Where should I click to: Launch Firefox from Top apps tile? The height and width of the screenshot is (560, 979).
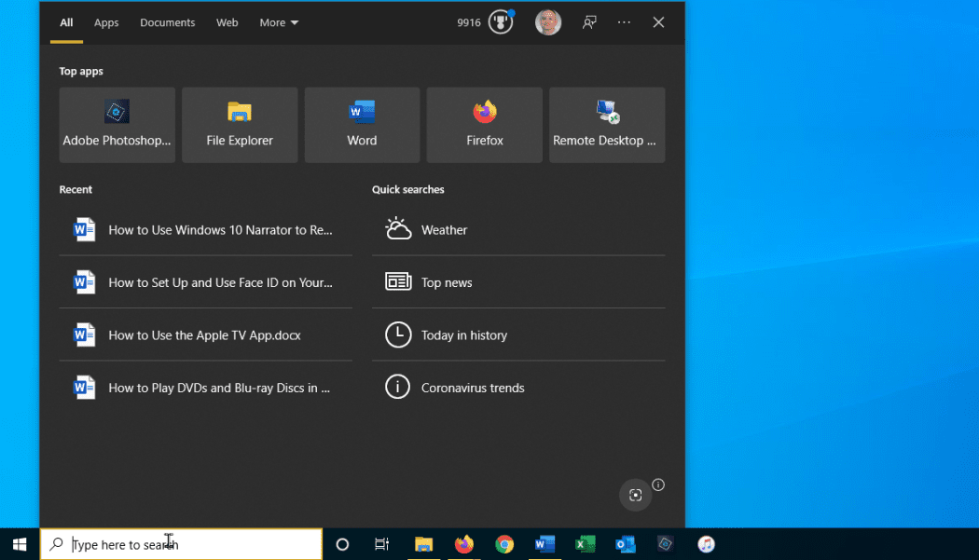point(485,125)
